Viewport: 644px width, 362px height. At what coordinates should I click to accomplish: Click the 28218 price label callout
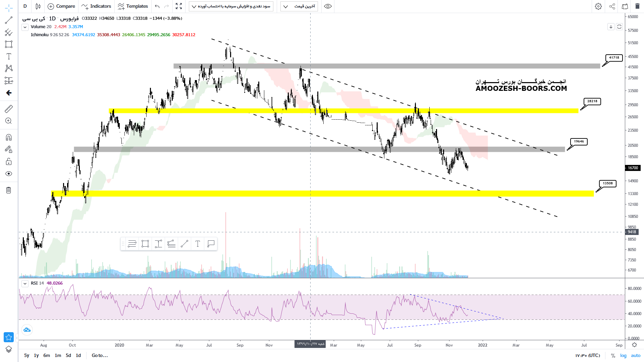tap(592, 101)
